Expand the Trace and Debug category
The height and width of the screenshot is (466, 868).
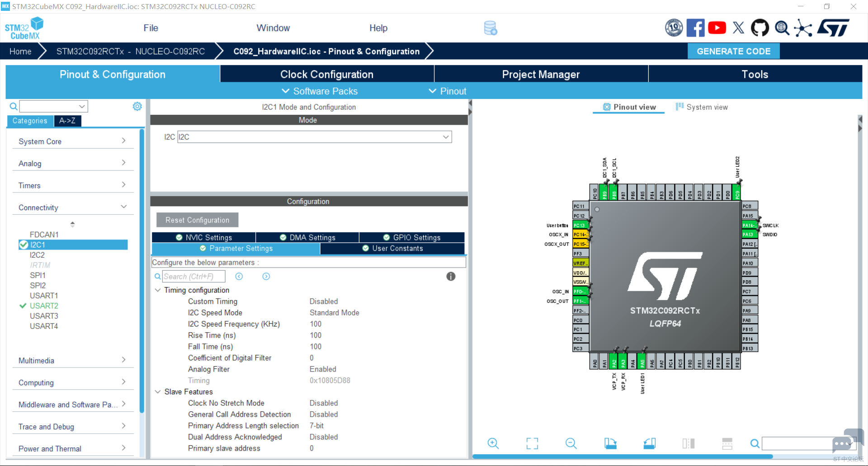72,427
